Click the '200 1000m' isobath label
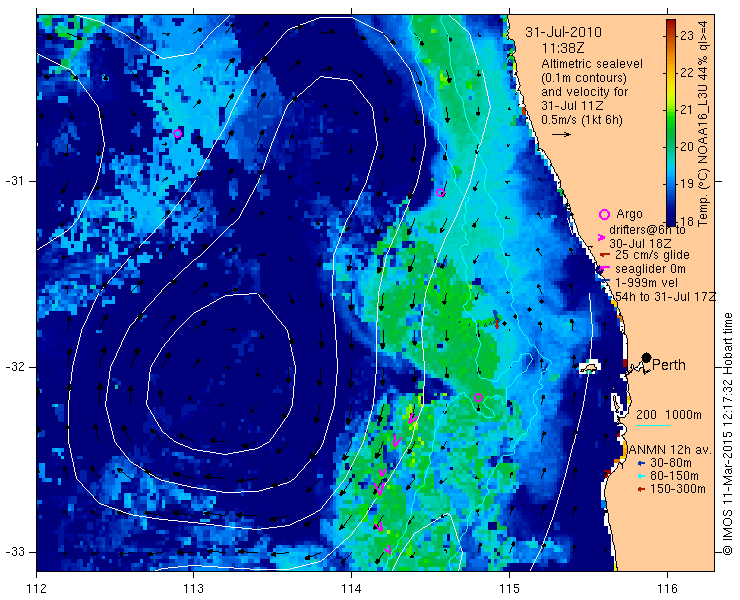This screenshot has height=600, width=740. (669, 415)
